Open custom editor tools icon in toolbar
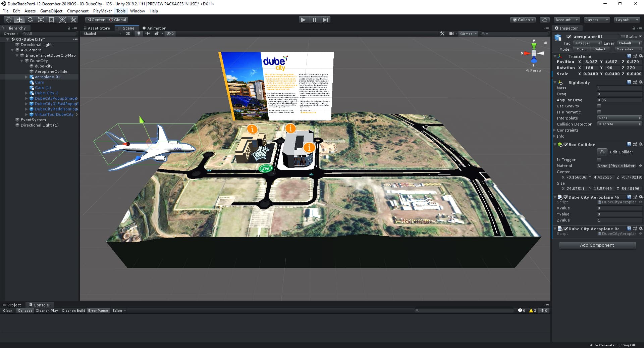Image resolution: width=644 pixels, height=348 pixels. tap(73, 20)
